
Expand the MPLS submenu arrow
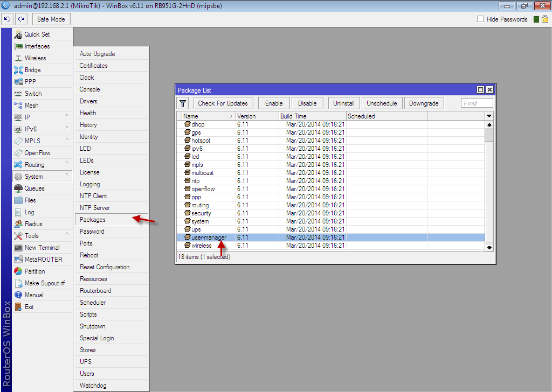coord(67,141)
